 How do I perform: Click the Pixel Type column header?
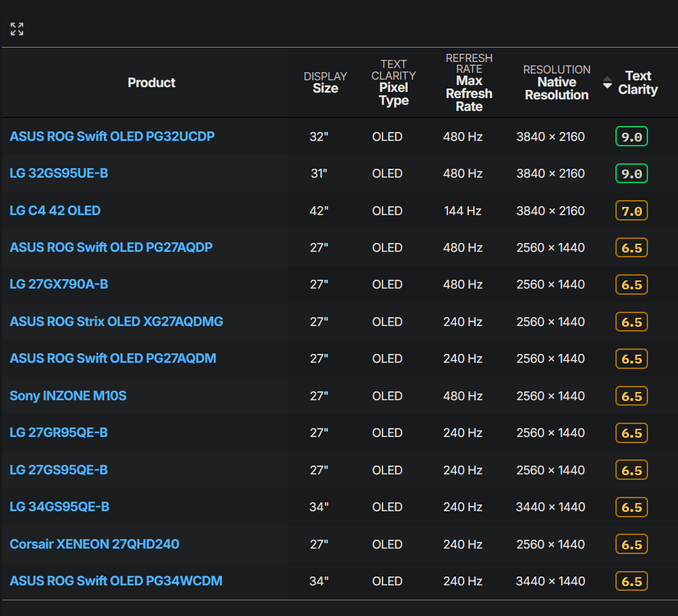[393, 94]
